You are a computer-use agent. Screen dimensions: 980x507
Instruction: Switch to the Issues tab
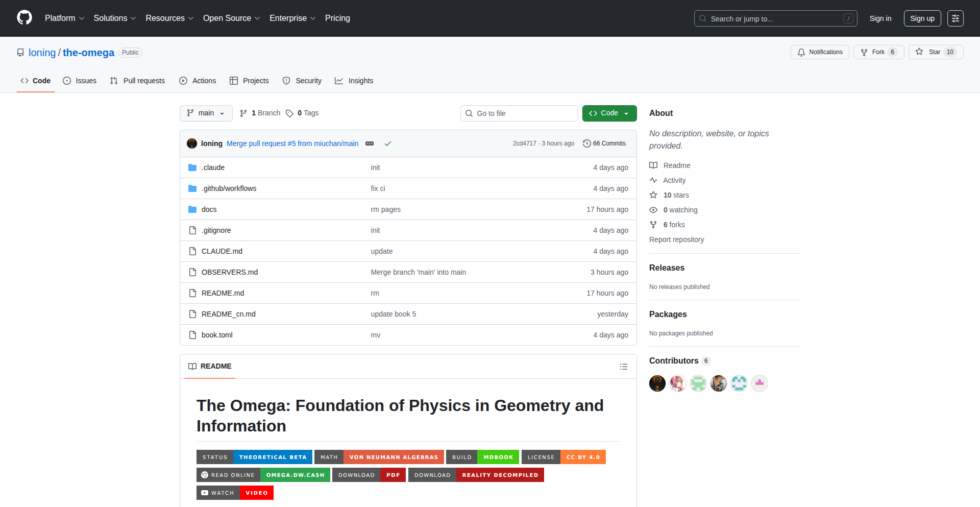pos(80,81)
